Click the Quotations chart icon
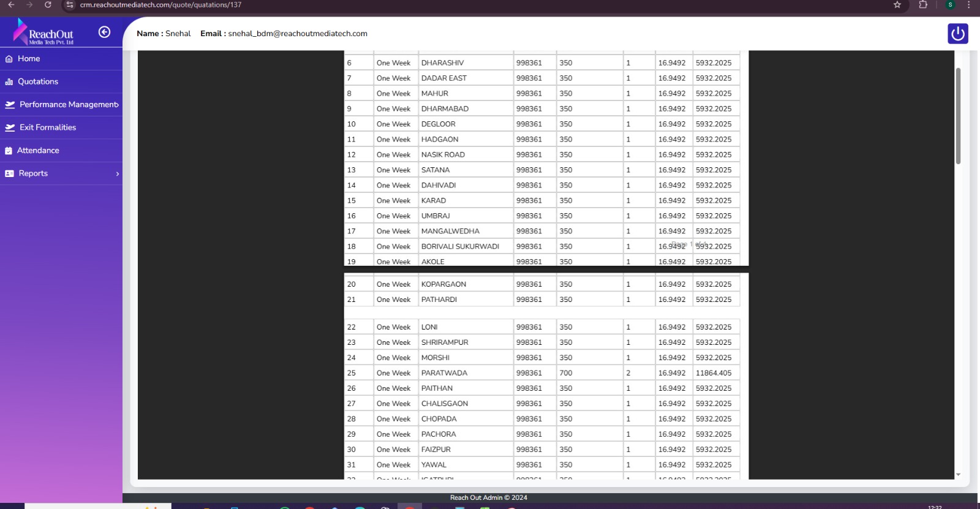 (9, 82)
